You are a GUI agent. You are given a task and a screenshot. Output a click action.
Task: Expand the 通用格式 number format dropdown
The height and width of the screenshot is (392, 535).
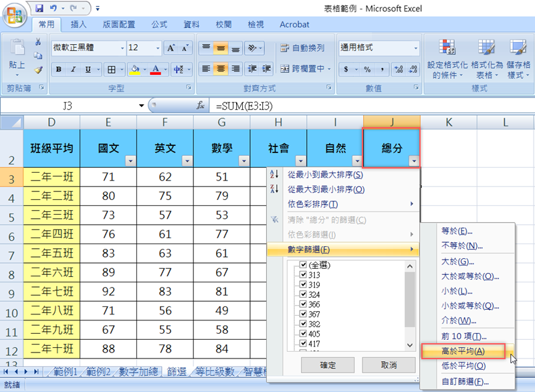click(x=415, y=48)
